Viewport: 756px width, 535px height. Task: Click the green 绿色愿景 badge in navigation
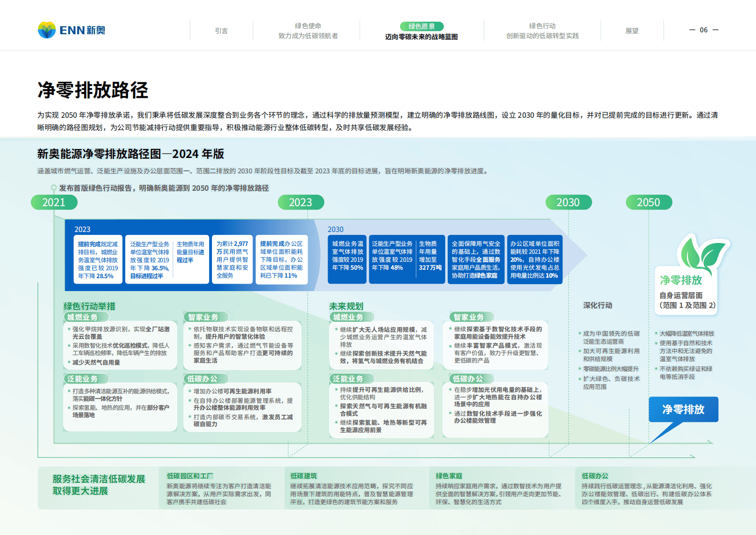coord(421,26)
